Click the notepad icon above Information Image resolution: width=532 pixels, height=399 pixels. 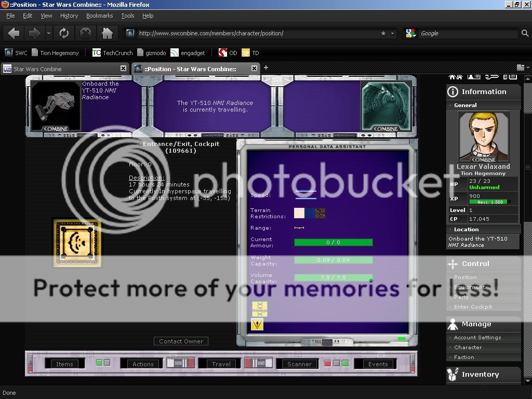pyautogui.click(x=510, y=77)
